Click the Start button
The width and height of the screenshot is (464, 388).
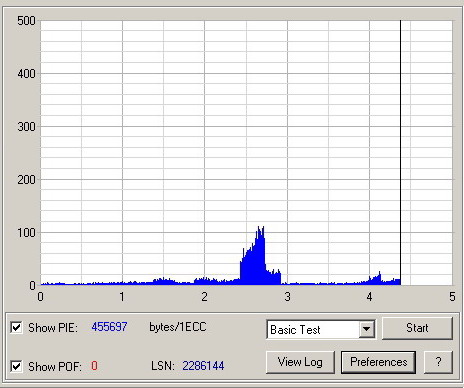pyautogui.click(x=417, y=328)
